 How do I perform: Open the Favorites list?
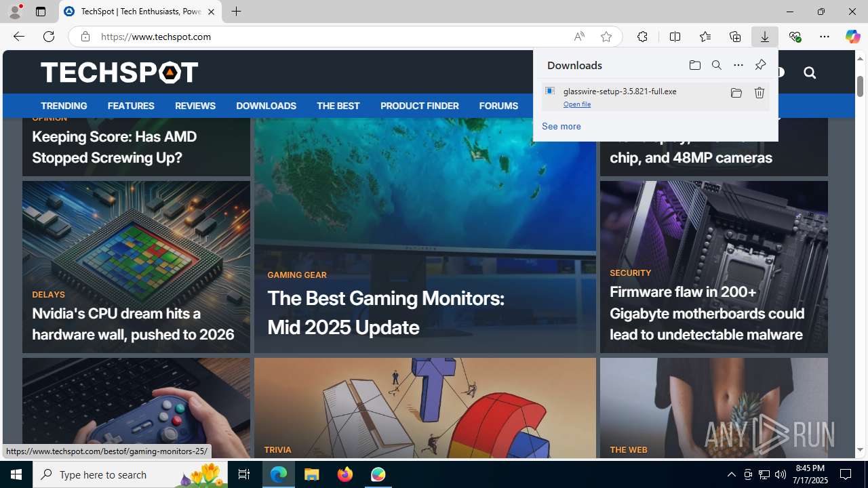[705, 37]
